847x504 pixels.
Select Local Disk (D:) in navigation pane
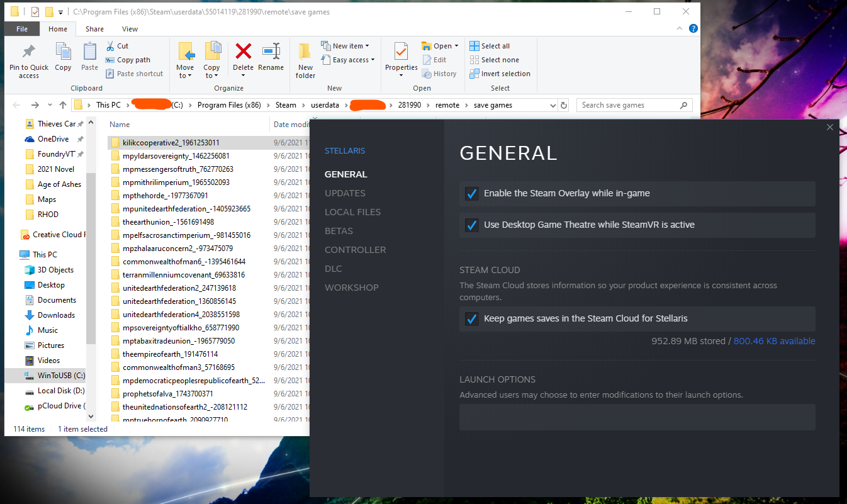coord(54,391)
